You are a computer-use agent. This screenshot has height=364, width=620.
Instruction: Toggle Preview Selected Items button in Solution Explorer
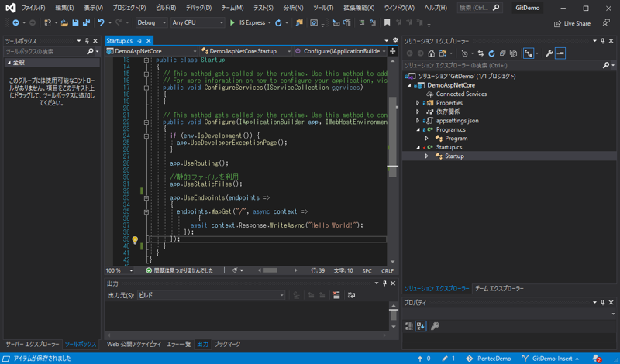pyautogui.click(x=560, y=53)
